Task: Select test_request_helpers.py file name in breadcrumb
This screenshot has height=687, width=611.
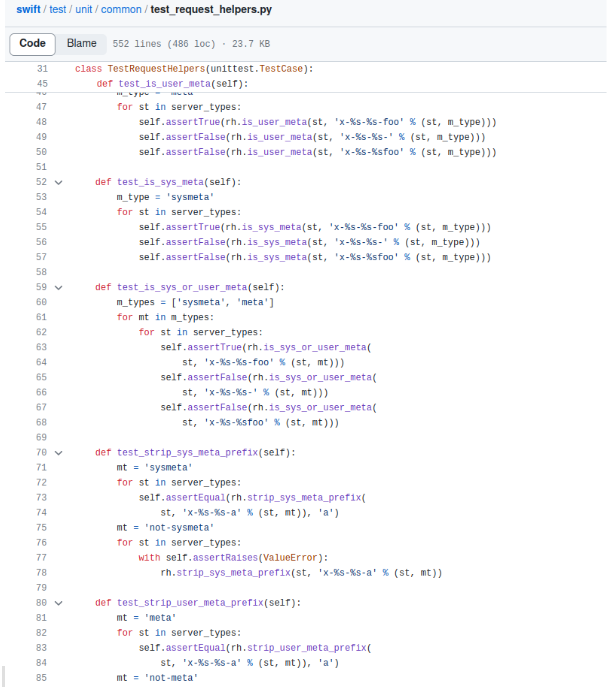Action: (211, 9)
